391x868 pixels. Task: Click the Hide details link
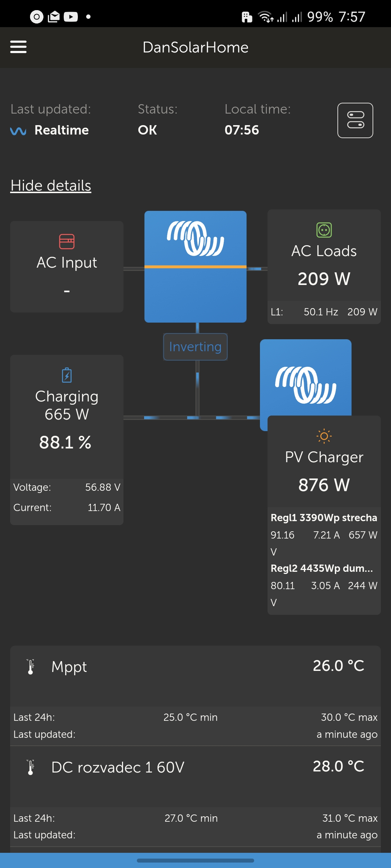tap(51, 186)
